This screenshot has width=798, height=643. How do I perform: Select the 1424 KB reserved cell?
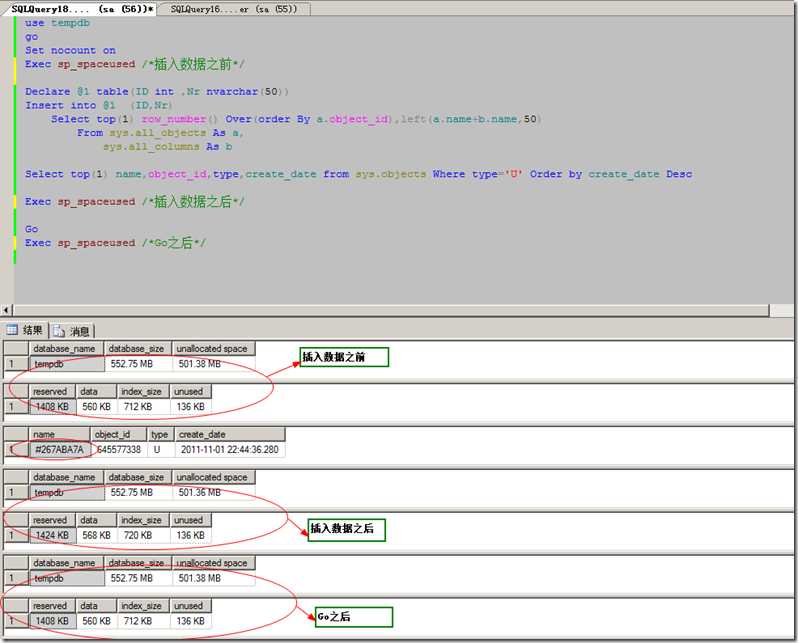pyautogui.click(x=52, y=535)
